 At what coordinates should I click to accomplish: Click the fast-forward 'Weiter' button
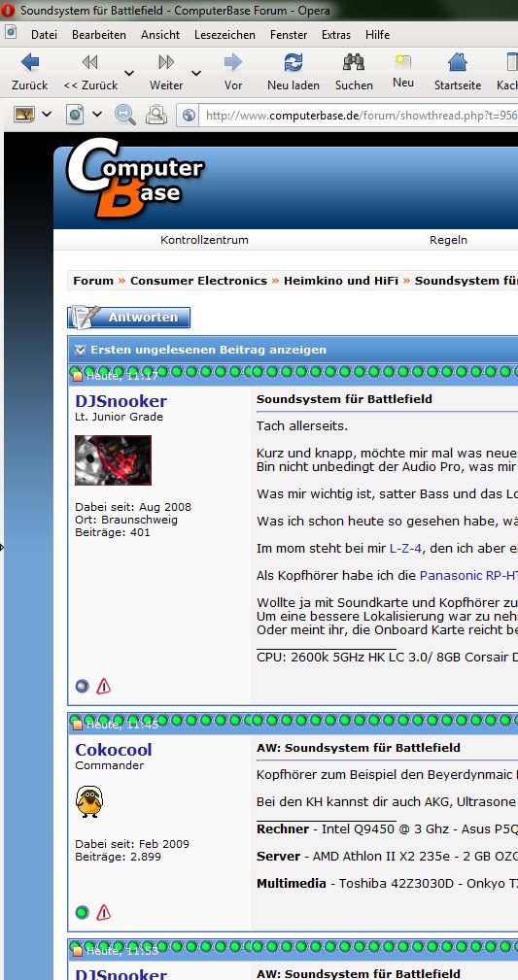166,72
